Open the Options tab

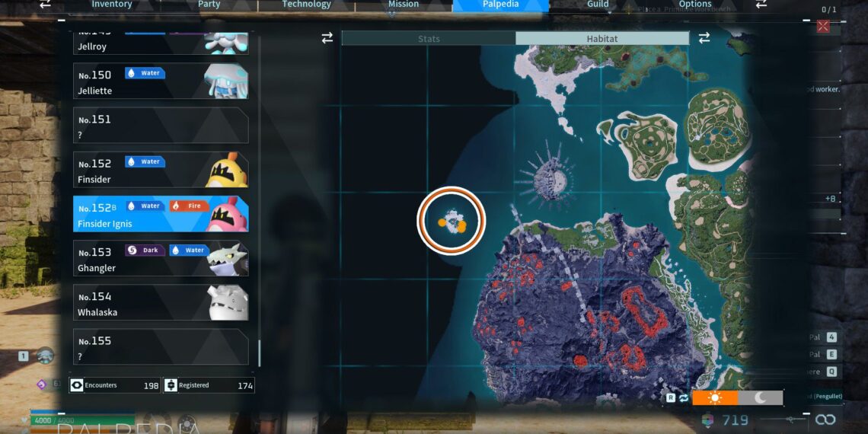(694, 5)
